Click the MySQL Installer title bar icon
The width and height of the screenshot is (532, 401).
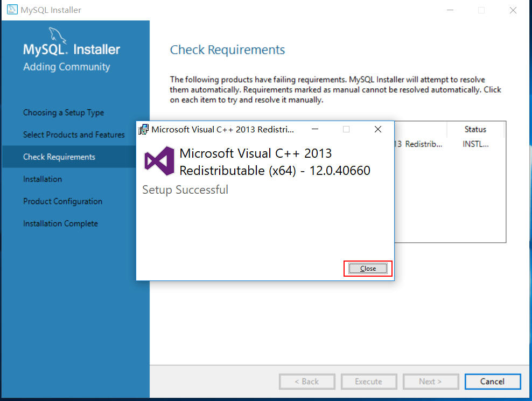coord(12,10)
